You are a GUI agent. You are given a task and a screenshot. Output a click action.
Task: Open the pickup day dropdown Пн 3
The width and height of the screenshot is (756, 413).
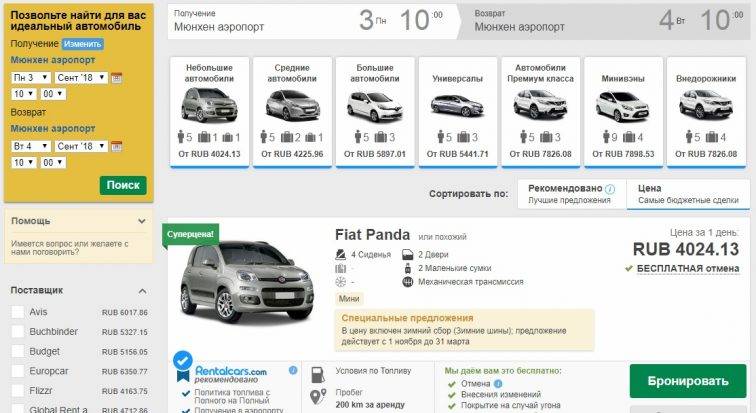(31, 78)
